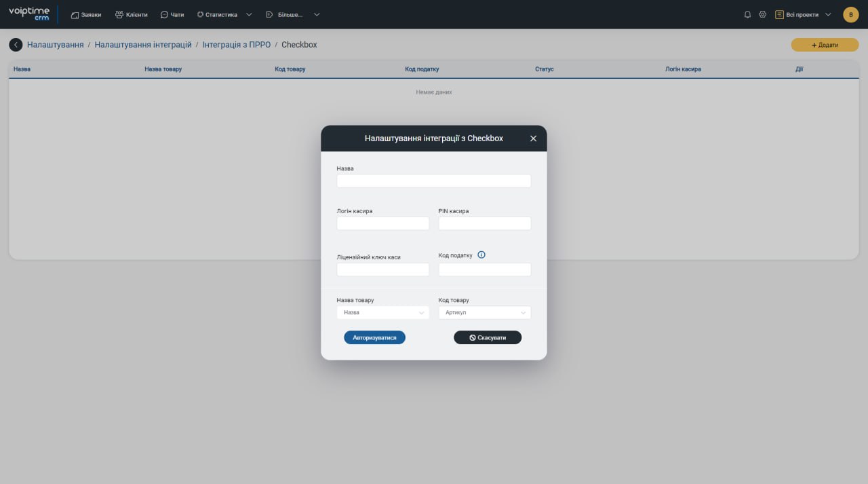Click the Voiptime CRM logo
Viewport: 868px width, 484px height.
tap(29, 14)
